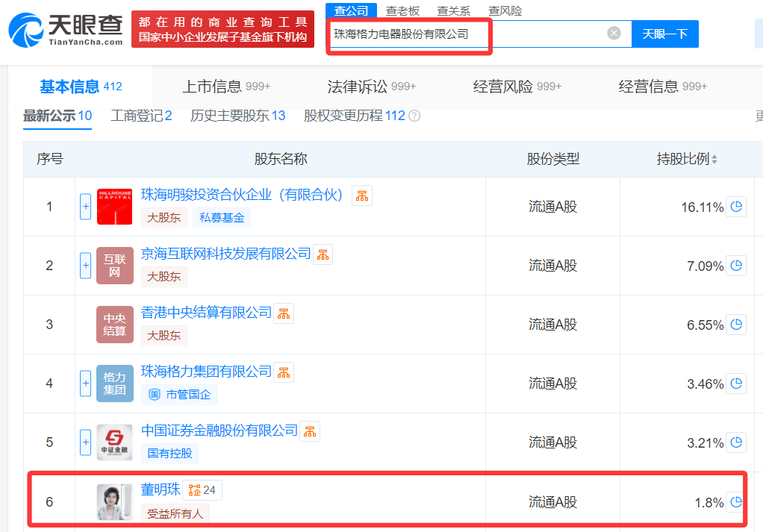Click the 大股东 tag under 香港中央结算
This screenshot has height=532, width=763.
(164, 336)
